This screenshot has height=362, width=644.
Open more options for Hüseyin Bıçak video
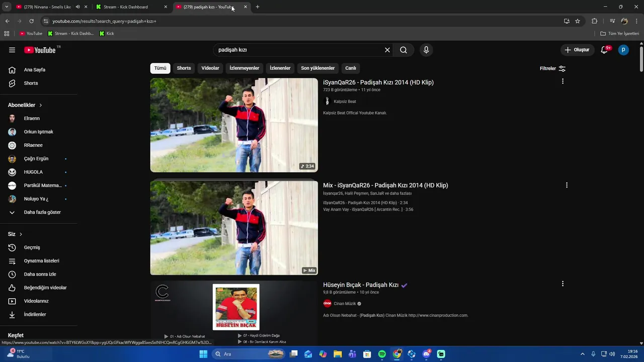click(x=562, y=284)
